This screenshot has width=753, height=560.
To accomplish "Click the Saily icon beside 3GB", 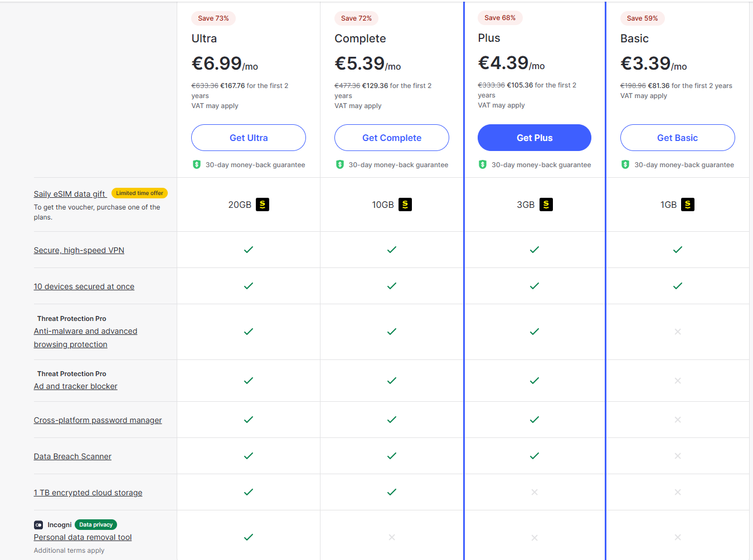I will pyautogui.click(x=546, y=204).
